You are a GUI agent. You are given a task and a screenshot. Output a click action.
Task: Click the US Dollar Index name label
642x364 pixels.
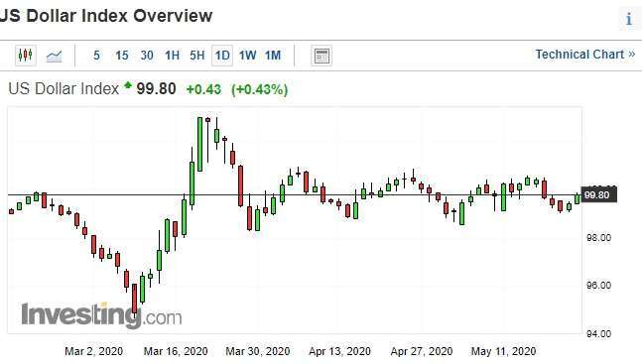tap(64, 89)
